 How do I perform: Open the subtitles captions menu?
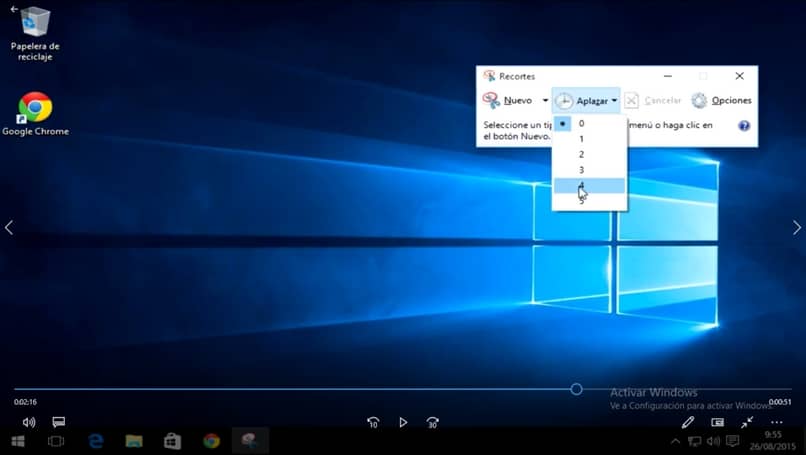tap(59, 422)
